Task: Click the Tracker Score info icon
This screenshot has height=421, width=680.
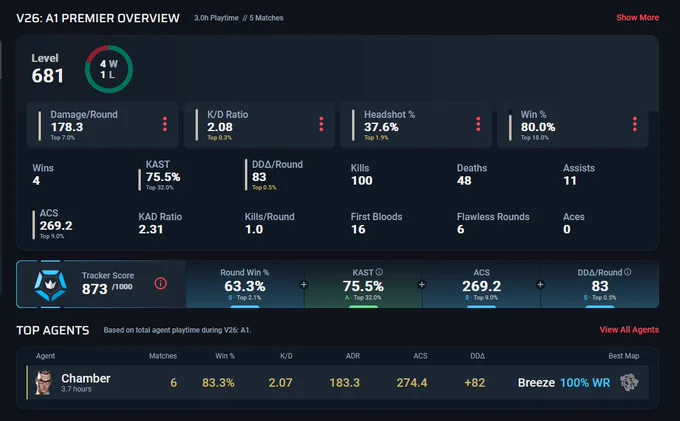Action: (x=160, y=284)
